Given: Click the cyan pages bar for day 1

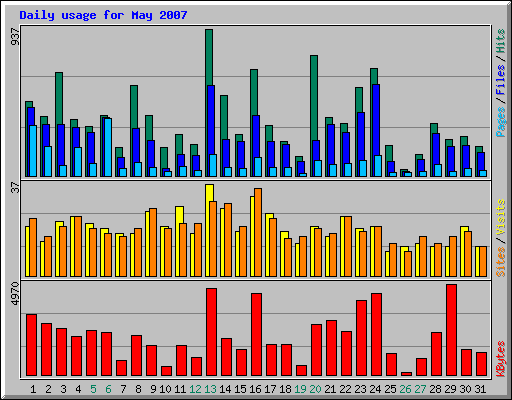Looking at the screenshot, I should tap(33, 151).
